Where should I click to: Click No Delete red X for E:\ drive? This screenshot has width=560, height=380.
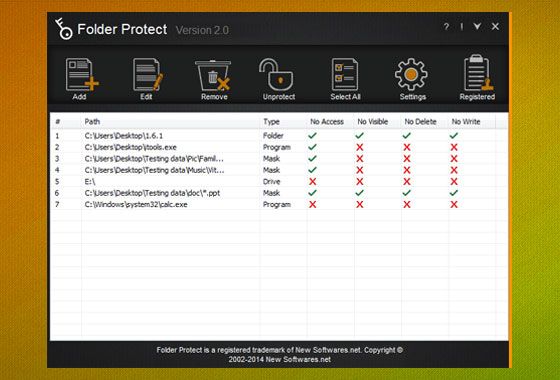[x=407, y=181]
